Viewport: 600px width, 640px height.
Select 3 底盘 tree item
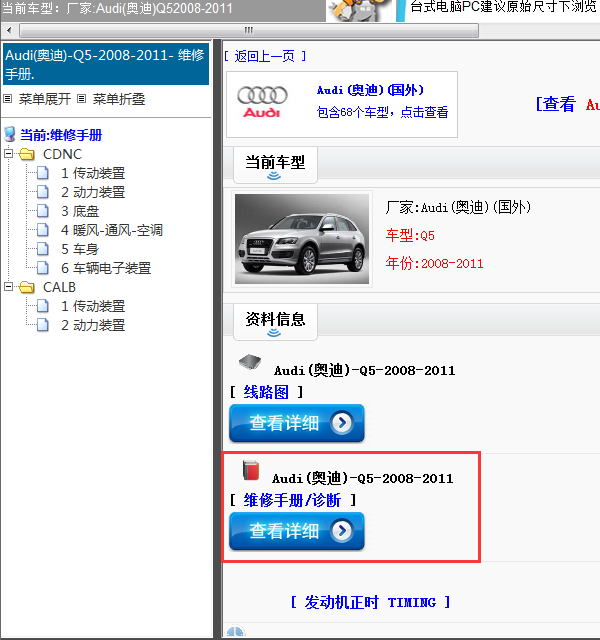(x=80, y=211)
